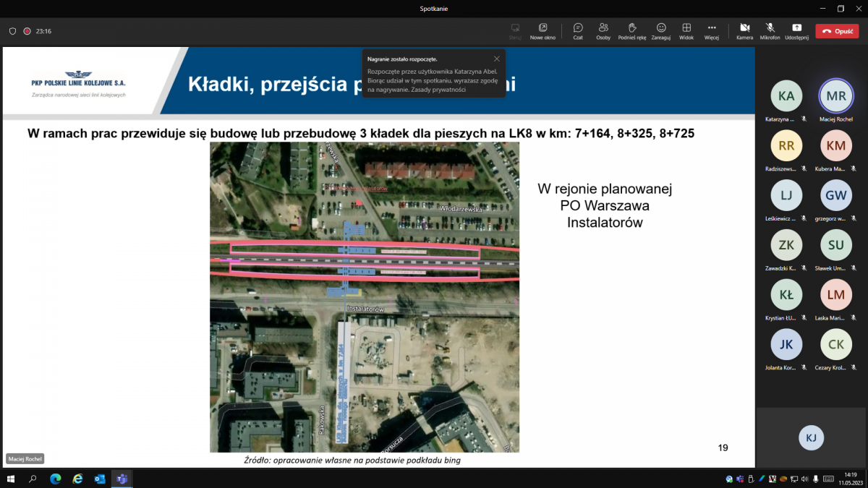This screenshot has height=488, width=868.
Task: Select Zawadzki ZK participant avatar
Action: pyautogui.click(x=786, y=245)
